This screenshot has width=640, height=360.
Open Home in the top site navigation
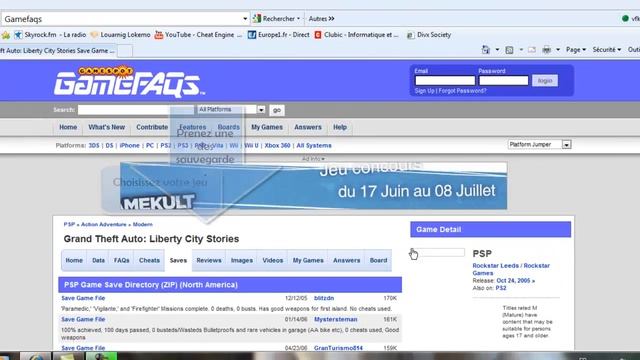click(x=68, y=127)
